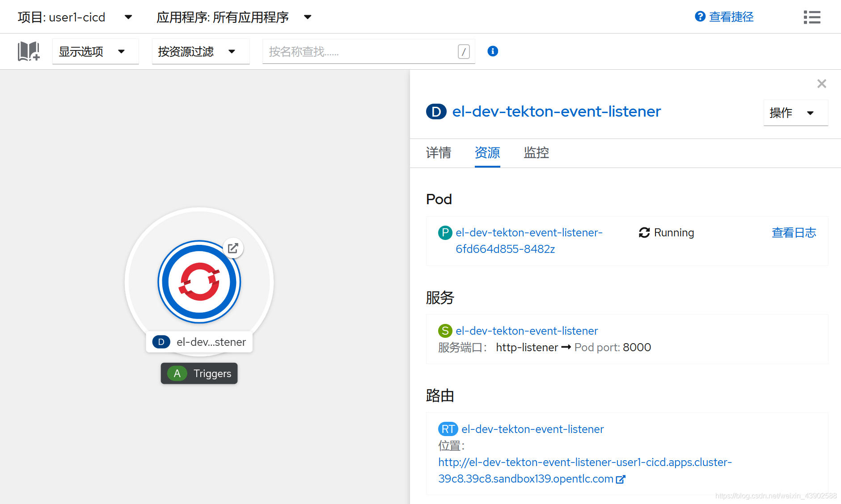Click the Pod port: 8000 text
Viewport: 841px width, 504px height.
point(613,347)
